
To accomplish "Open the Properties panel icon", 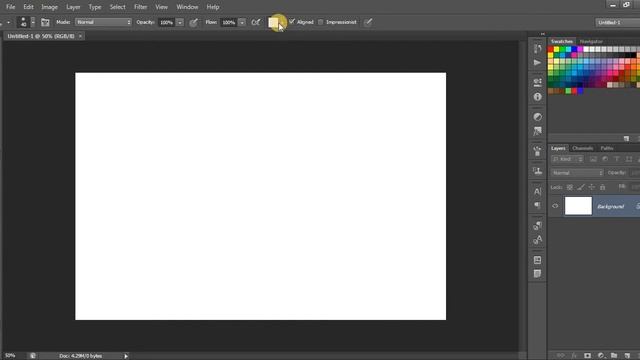I will point(537,82).
